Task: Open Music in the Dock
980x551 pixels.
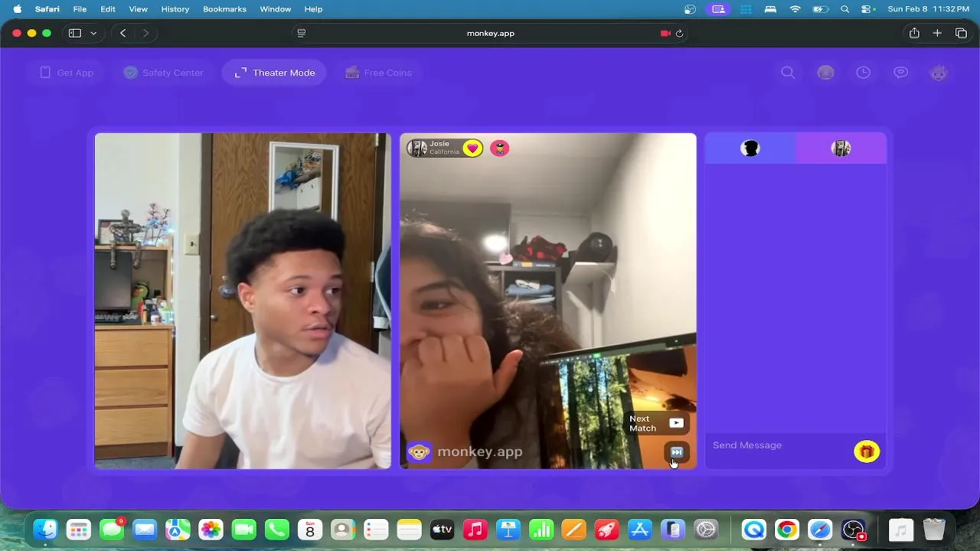Action: point(475,530)
